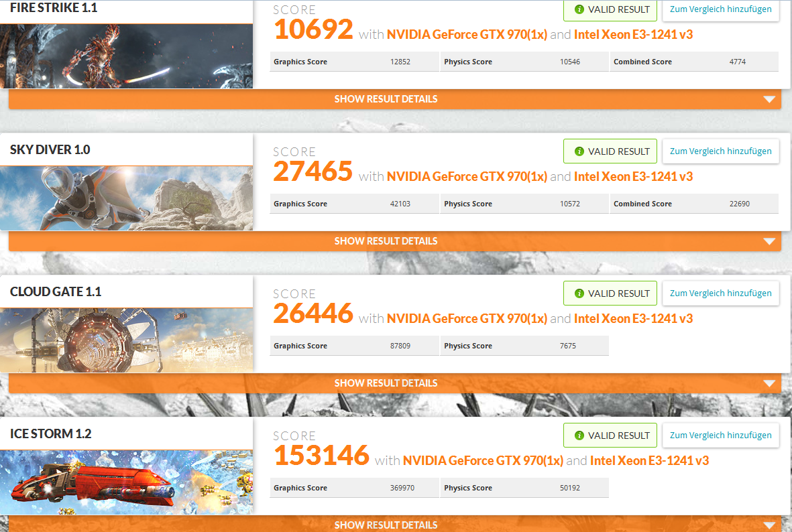Expand Fire Strike details via the white arrow
The height and width of the screenshot is (532, 792).
pos(769,99)
